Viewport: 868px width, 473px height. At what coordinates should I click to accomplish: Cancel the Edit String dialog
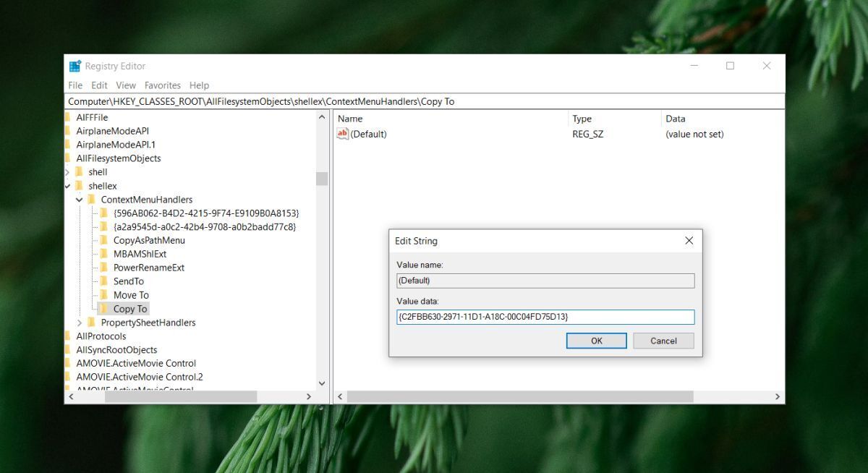[x=663, y=341]
